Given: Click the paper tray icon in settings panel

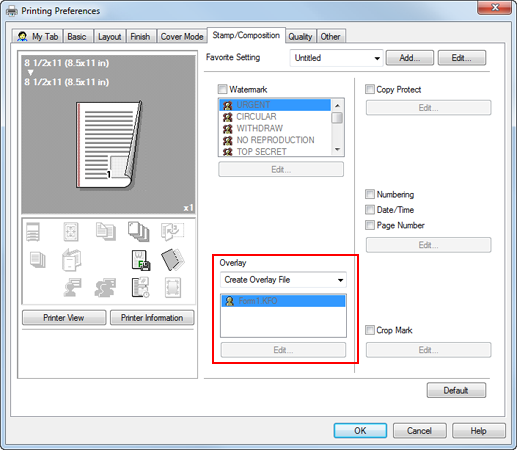Looking at the screenshot, I should tap(33, 231).
